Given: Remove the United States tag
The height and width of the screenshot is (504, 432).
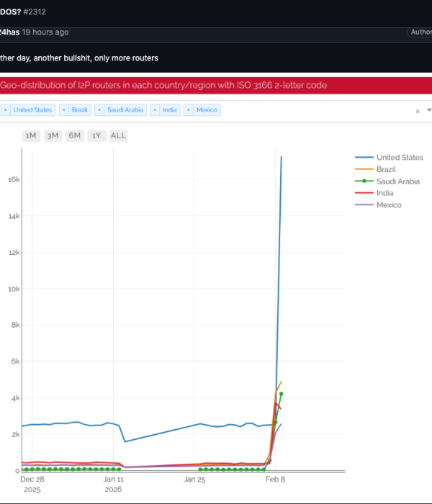Looking at the screenshot, I should point(6,110).
